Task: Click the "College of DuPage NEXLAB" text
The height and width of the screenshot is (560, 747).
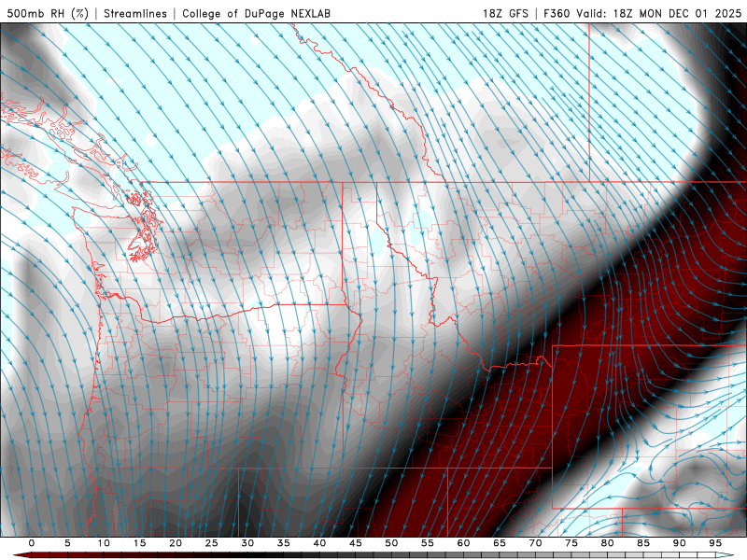Action: (256, 13)
